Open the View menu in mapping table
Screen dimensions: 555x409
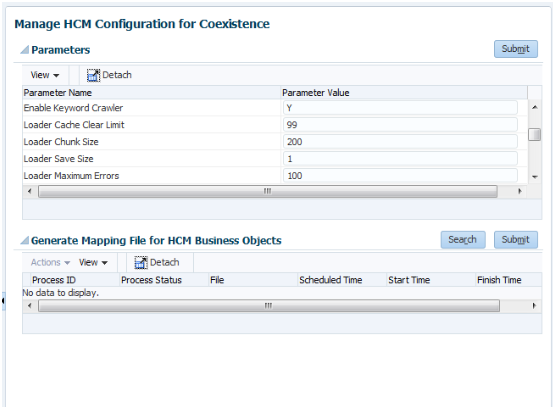[93, 263]
